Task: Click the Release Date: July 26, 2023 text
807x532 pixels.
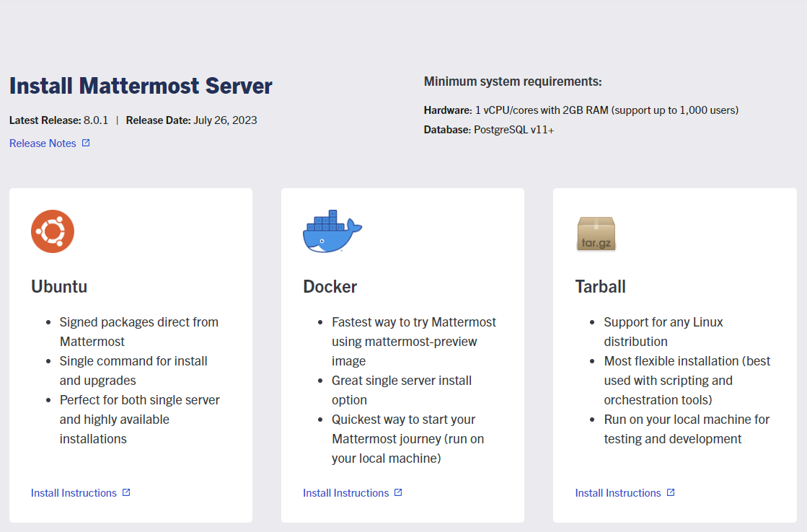Action: [x=191, y=120]
